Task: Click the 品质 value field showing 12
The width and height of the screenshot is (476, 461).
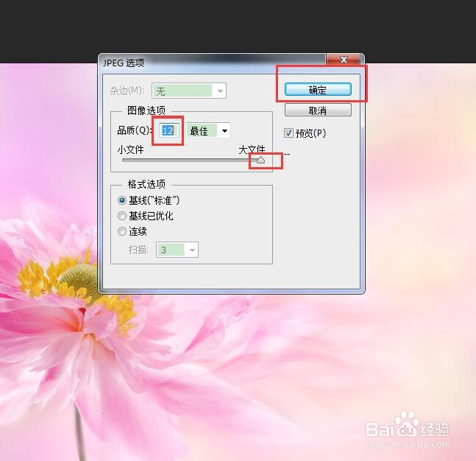Action: tap(168, 130)
